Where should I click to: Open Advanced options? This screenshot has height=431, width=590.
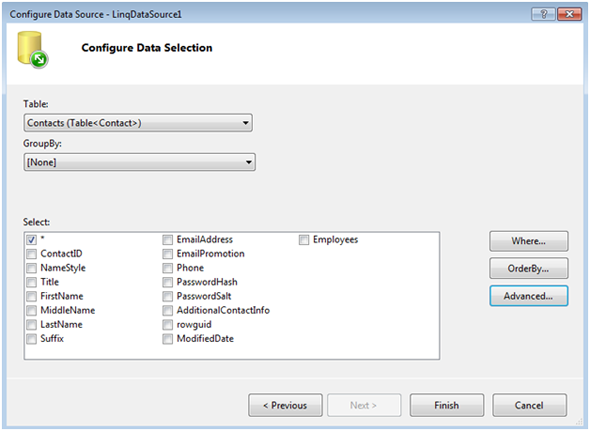(529, 296)
